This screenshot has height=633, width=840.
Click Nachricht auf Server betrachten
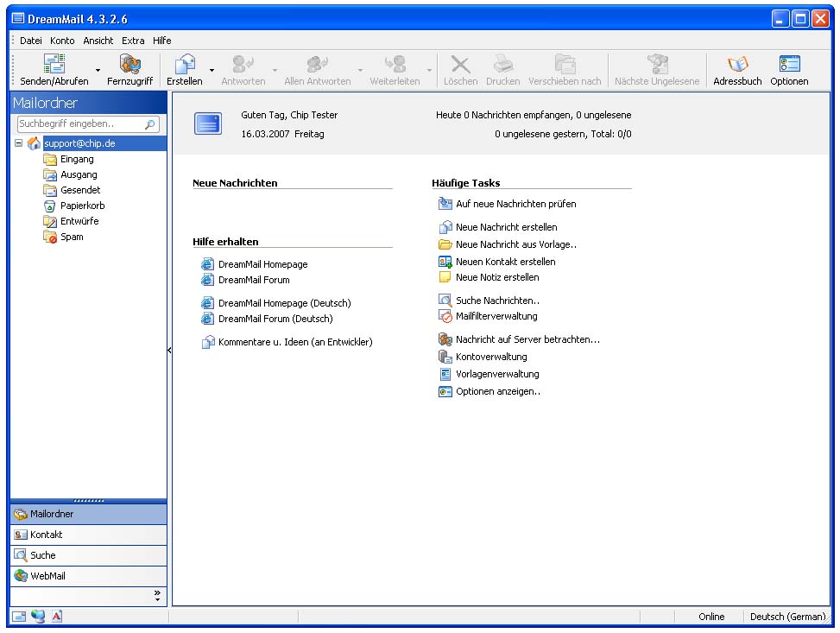tap(519, 339)
